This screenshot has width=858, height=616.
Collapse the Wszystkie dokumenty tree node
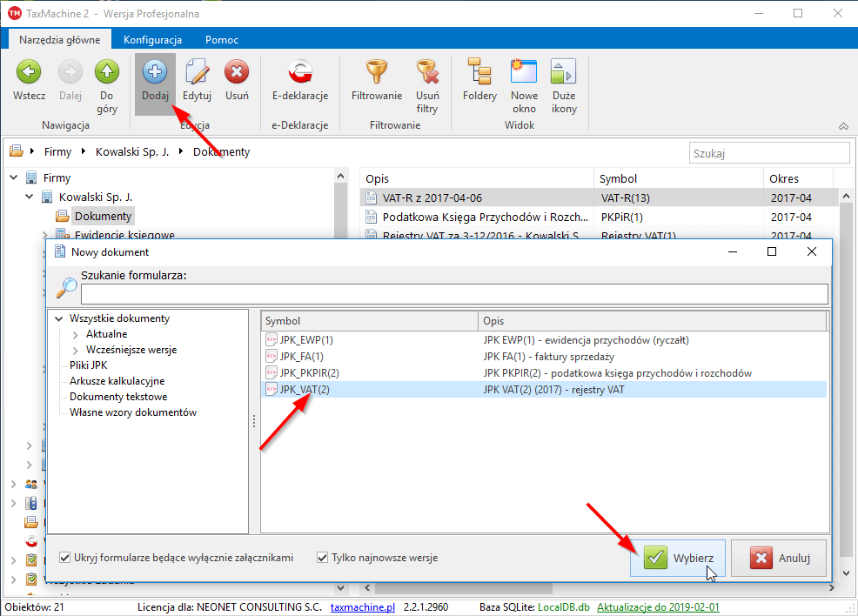[x=59, y=319]
